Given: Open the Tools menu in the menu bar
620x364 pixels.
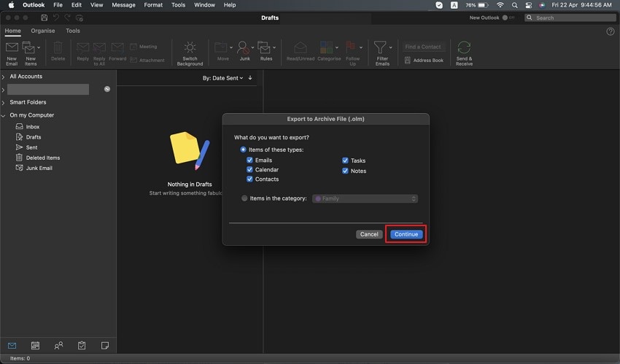Looking at the screenshot, I should click(178, 5).
